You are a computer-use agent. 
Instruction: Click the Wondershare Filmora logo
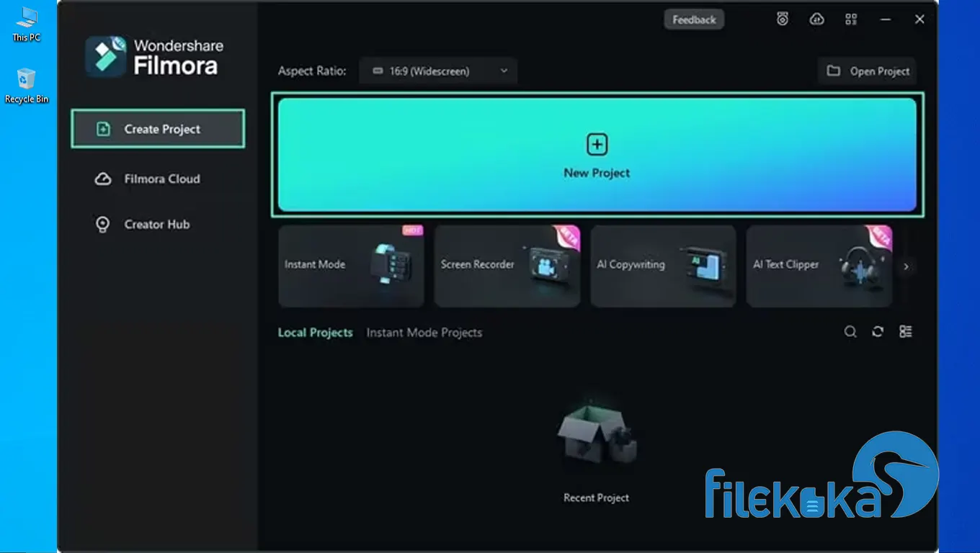click(155, 56)
